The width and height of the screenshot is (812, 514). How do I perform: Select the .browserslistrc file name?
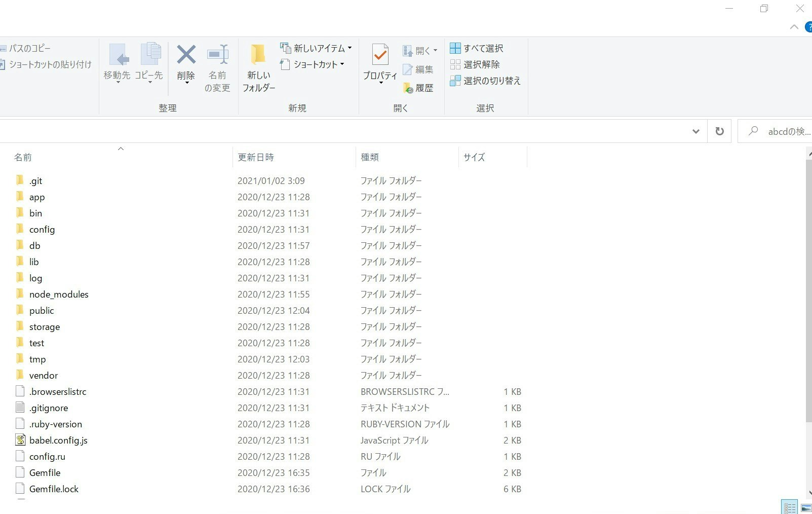click(x=58, y=391)
